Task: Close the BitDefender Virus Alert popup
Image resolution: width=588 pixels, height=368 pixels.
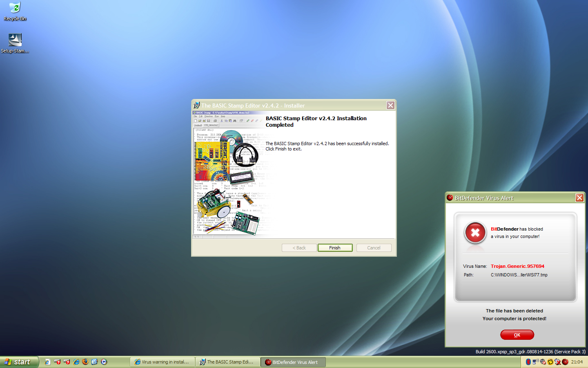Action: coord(579,198)
